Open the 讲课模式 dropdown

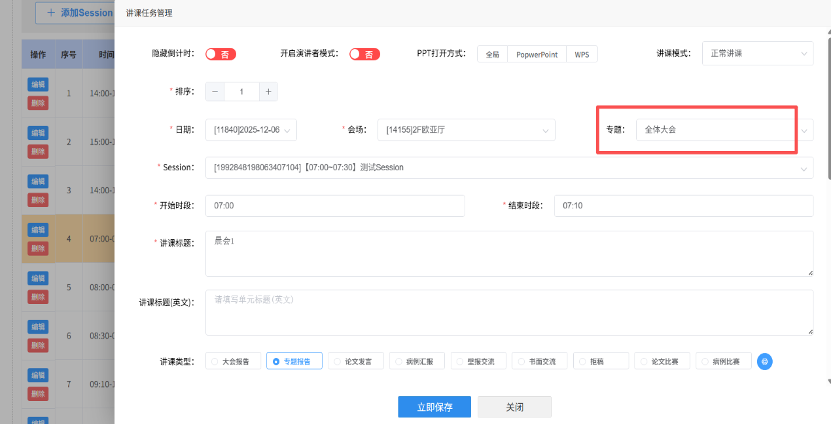point(756,53)
